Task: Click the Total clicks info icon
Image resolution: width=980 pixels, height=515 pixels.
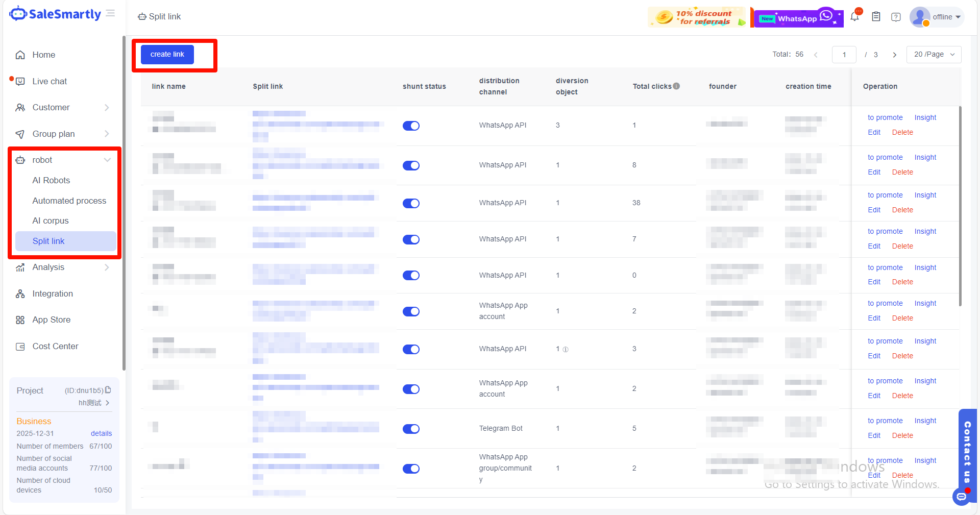Action: pyautogui.click(x=676, y=86)
